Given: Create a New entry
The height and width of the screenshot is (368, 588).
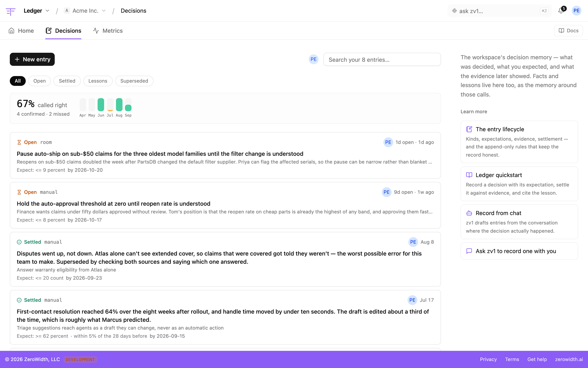Looking at the screenshot, I should click(x=32, y=59).
